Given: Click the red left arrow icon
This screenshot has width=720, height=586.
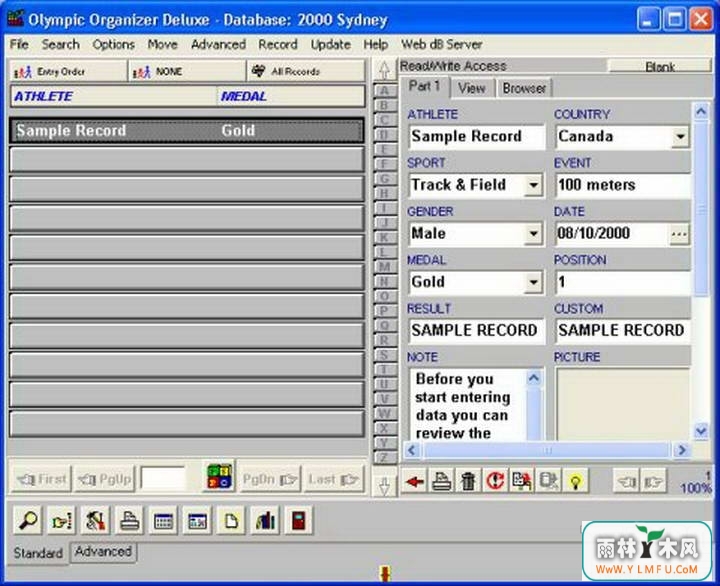Looking at the screenshot, I should point(415,481).
